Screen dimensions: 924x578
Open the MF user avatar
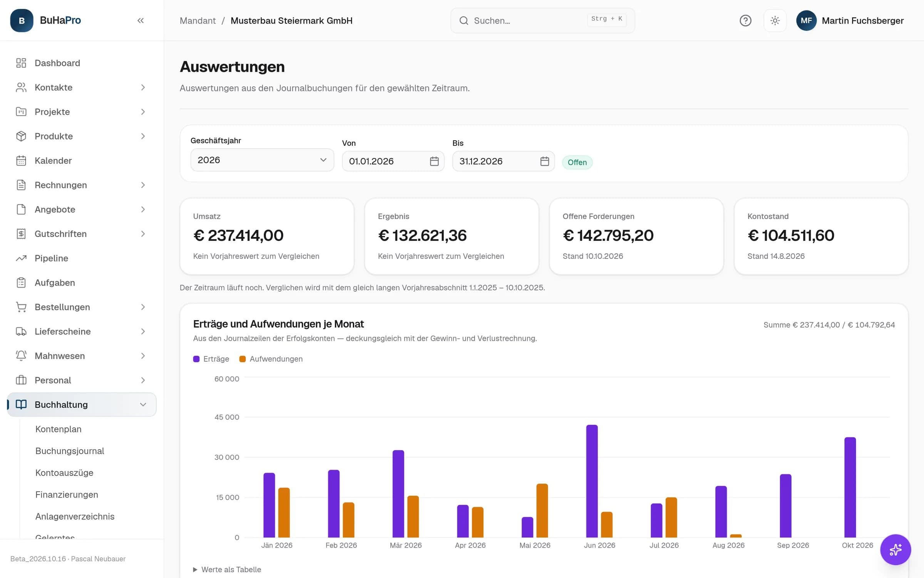tap(806, 20)
